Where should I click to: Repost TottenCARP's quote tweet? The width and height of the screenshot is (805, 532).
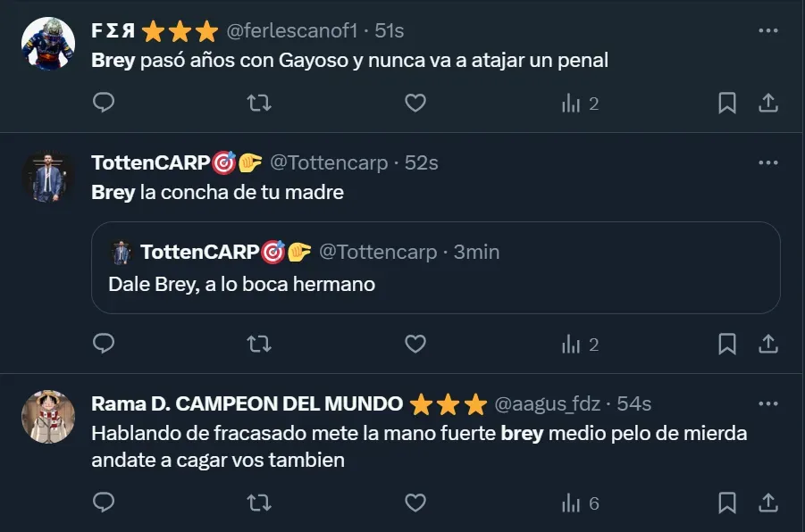pyautogui.click(x=259, y=344)
